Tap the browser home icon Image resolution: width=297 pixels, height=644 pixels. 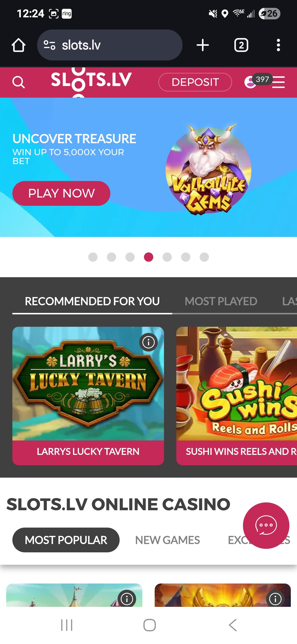pyautogui.click(x=19, y=45)
